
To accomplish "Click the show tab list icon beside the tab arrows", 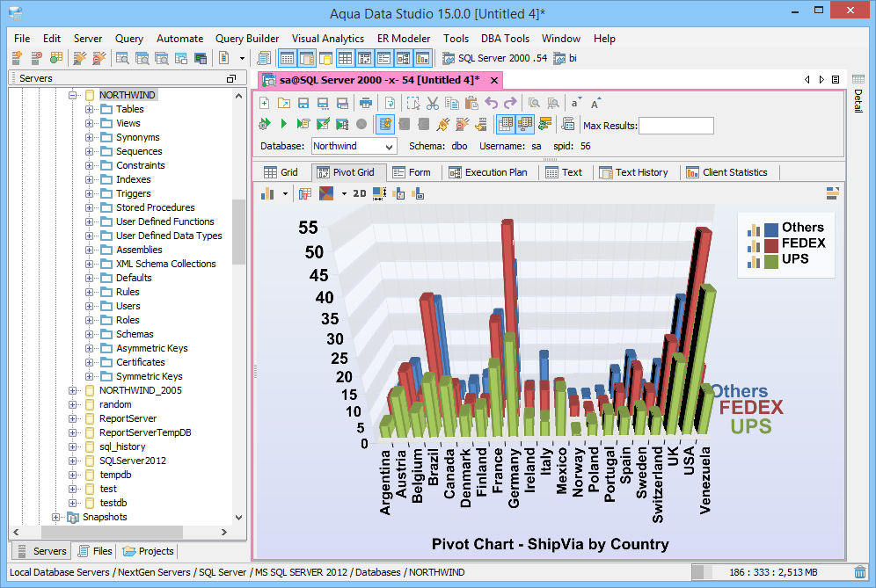I will point(836,80).
